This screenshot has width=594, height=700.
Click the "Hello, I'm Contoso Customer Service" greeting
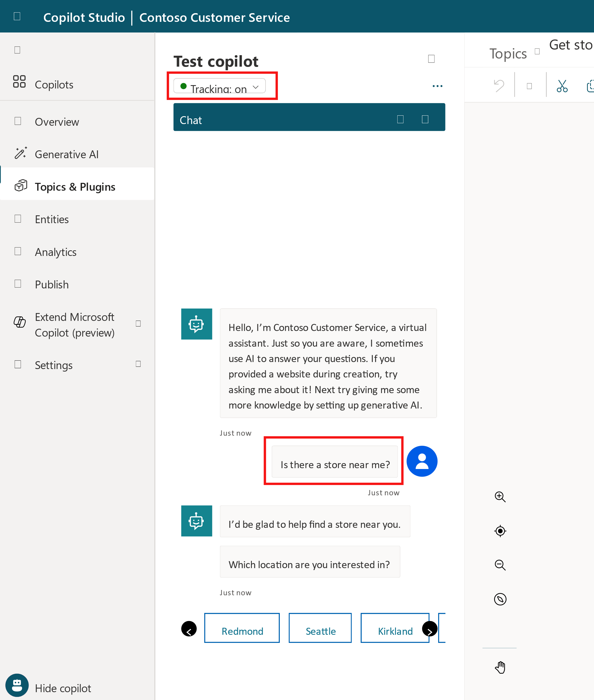(x=328, y=363)
